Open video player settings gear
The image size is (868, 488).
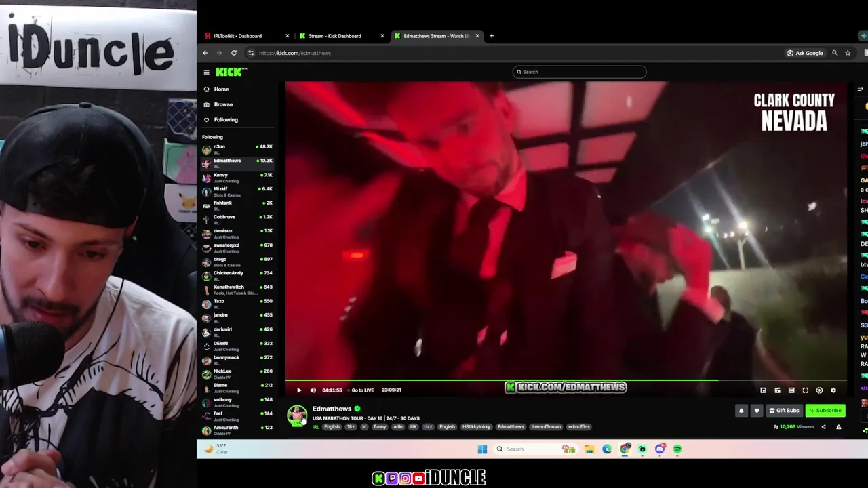[x=833, y=390]
